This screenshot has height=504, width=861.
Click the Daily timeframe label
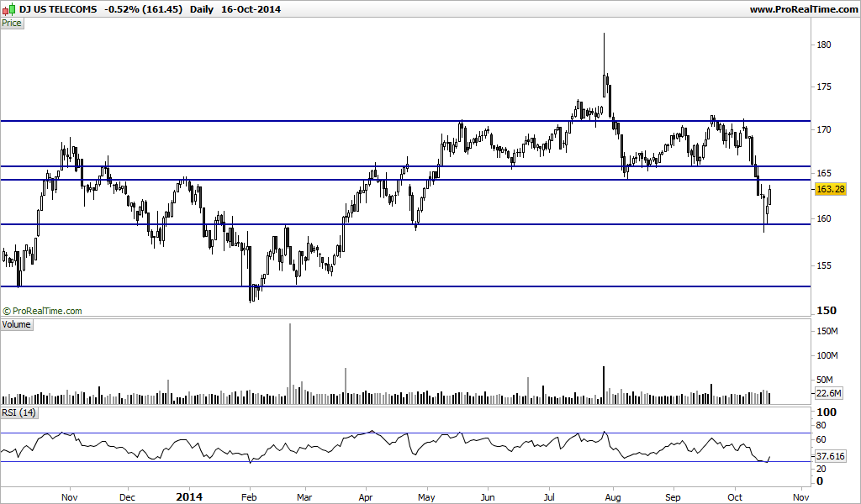(x=202, y=9)
